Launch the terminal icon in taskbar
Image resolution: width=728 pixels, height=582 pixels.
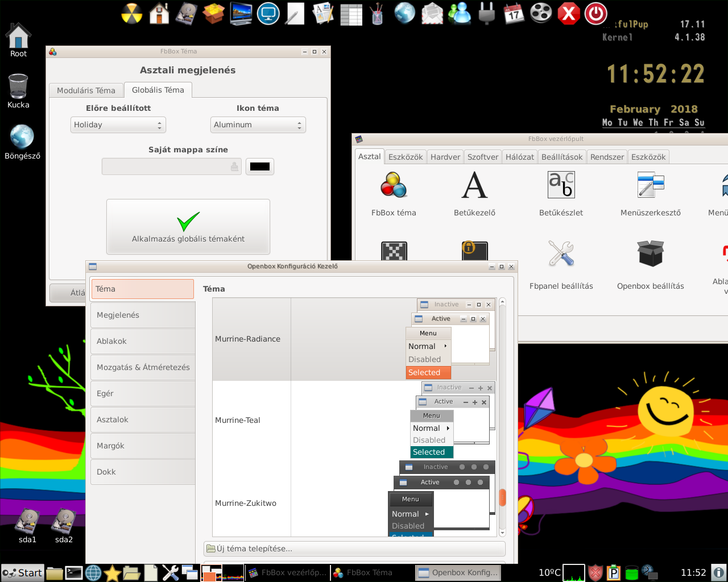[74, 573]
